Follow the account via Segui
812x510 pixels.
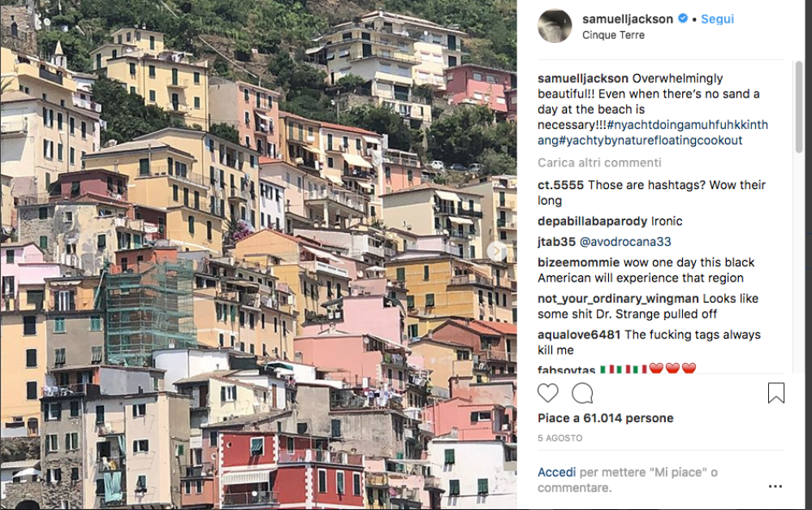717,19
